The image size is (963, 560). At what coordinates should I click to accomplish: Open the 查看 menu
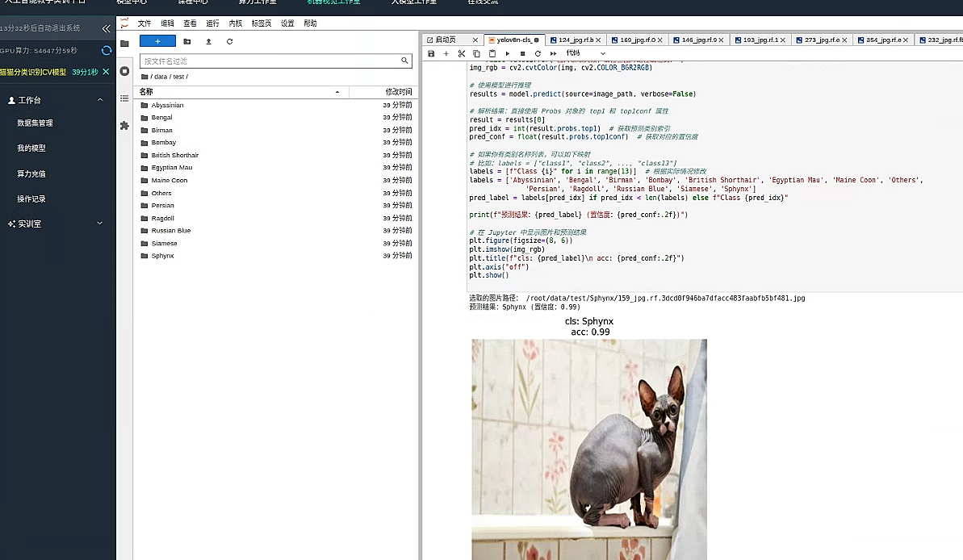click(x=190, y=23)
